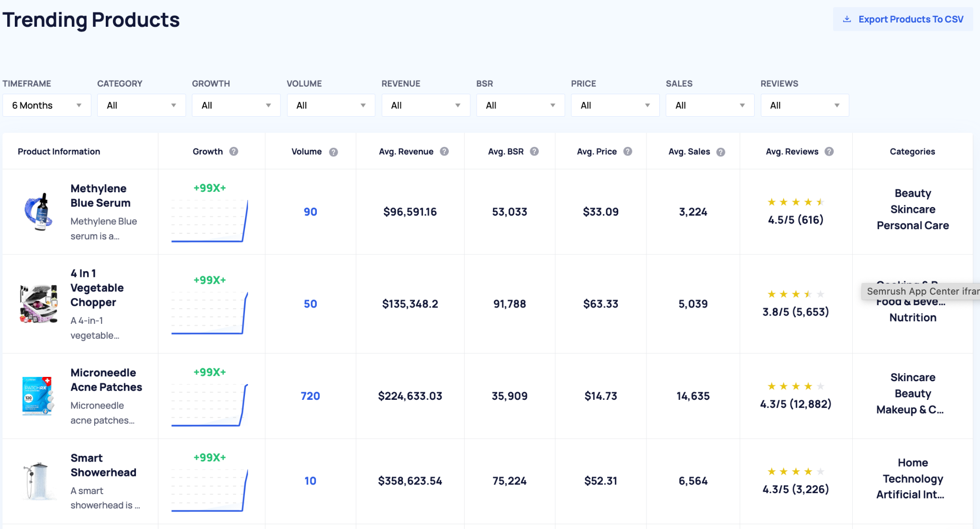Click volume value 720
The width and height of the screenshot is (980, 529).
click(311, 396)
